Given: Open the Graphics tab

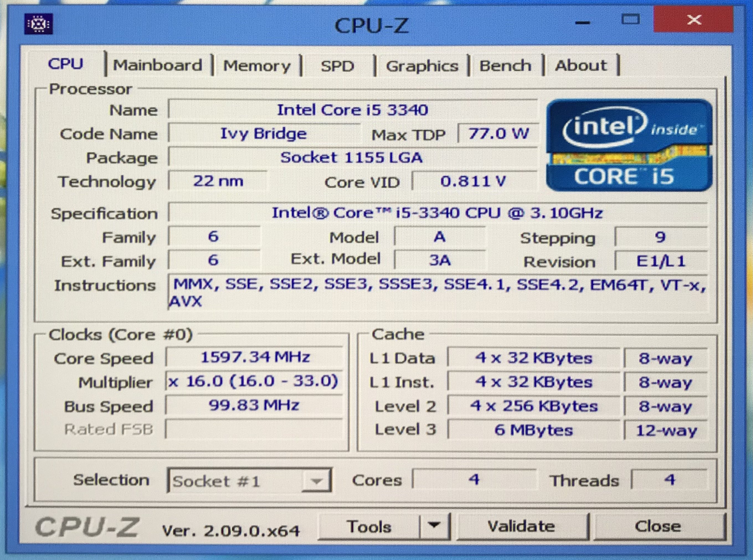Looking at the screenshot, I should pyautogui.click(x=422, y=66).
